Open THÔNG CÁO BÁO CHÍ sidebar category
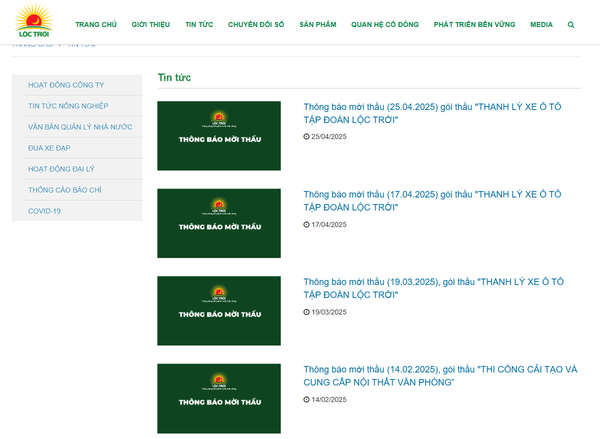 [x=66, y=190]
